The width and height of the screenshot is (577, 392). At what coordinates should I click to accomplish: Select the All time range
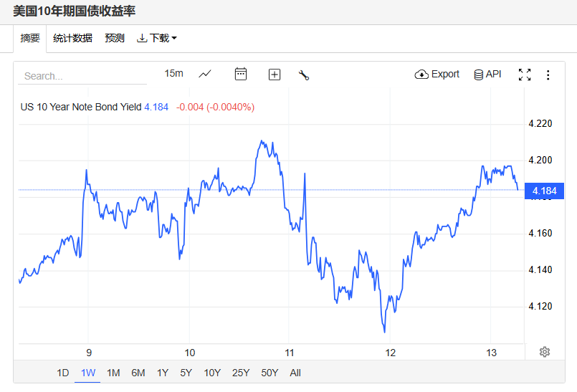click(x=295, y=373)
